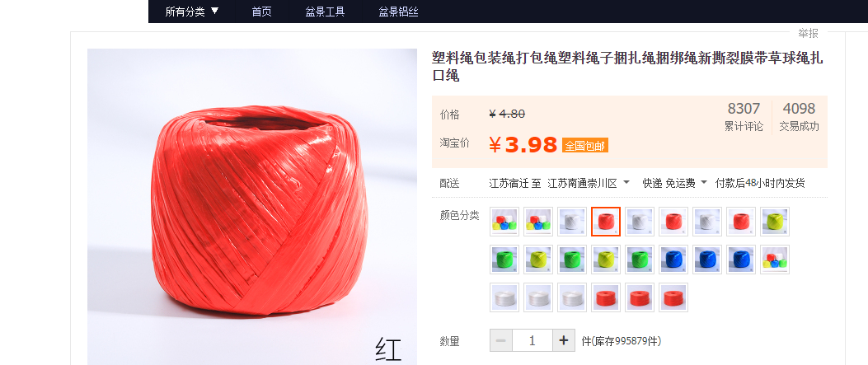Image resolution: width=868 pixels, height=365 pixels.
Task: Select the orange-outlined red rope swatch
Action: [x=606, y=221]
